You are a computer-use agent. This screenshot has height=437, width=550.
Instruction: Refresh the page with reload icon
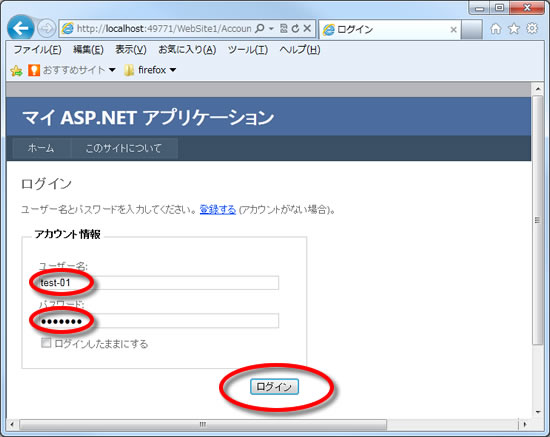click(x=295, y=28)
